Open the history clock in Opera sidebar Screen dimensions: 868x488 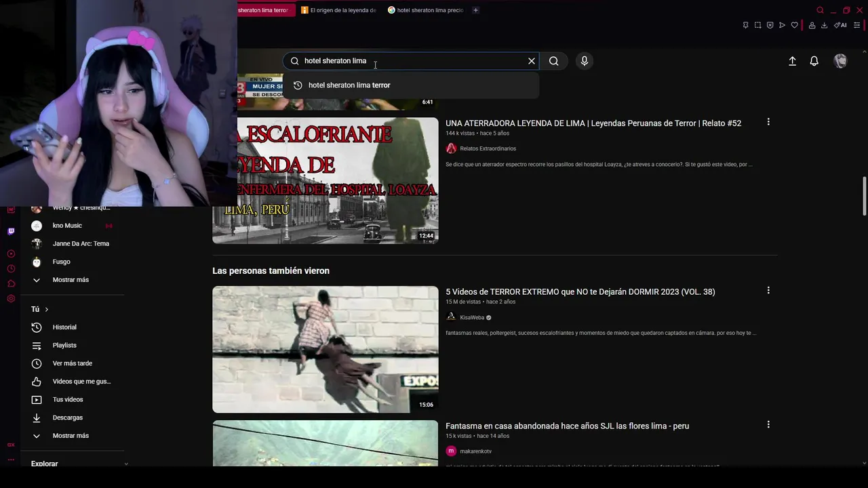click(11, 268)
